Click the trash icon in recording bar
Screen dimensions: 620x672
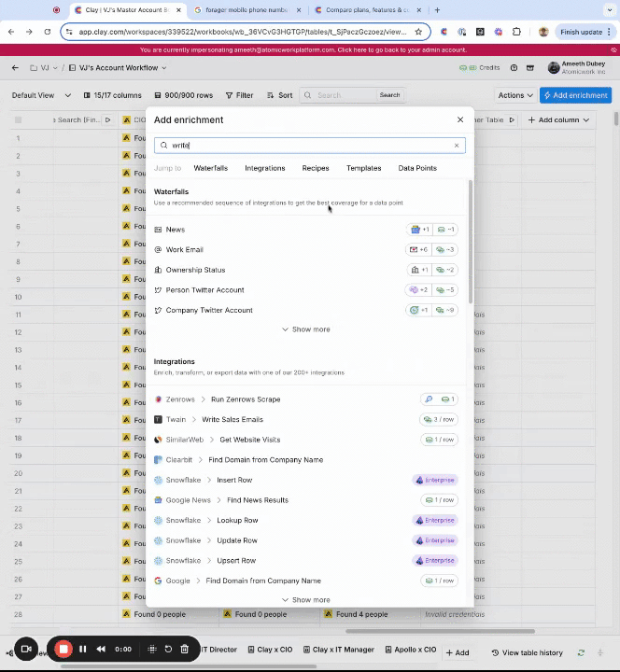pyautogui.click(x=185, y=649)
